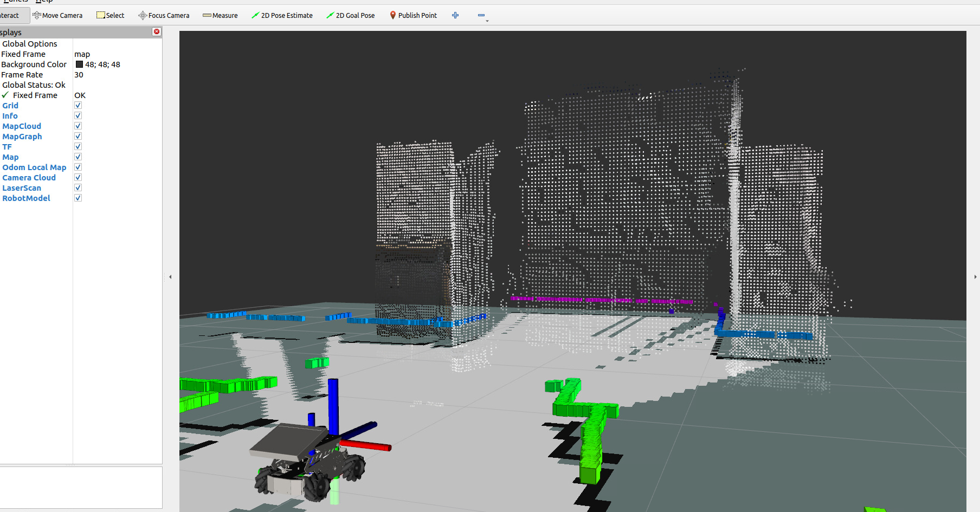Select the Move Camera tool
The image size is (980, 512).
pyautogui.click(x=57, y=15)
